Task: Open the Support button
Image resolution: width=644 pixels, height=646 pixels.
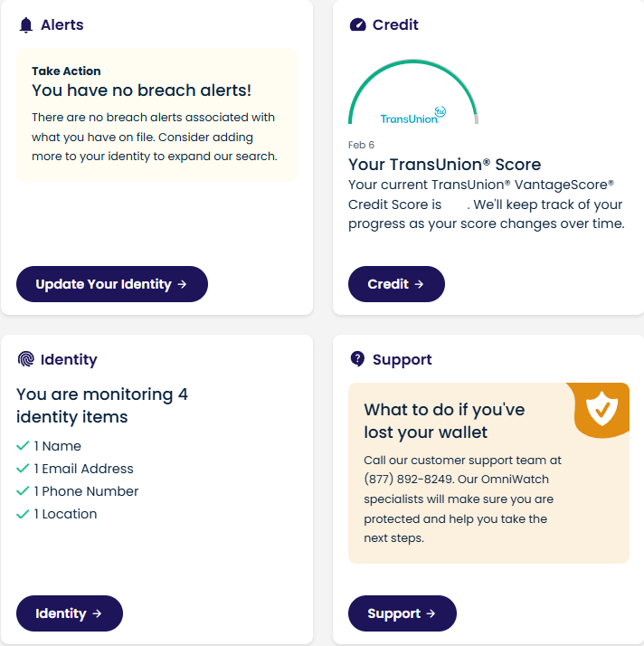Action: (402, 613)
